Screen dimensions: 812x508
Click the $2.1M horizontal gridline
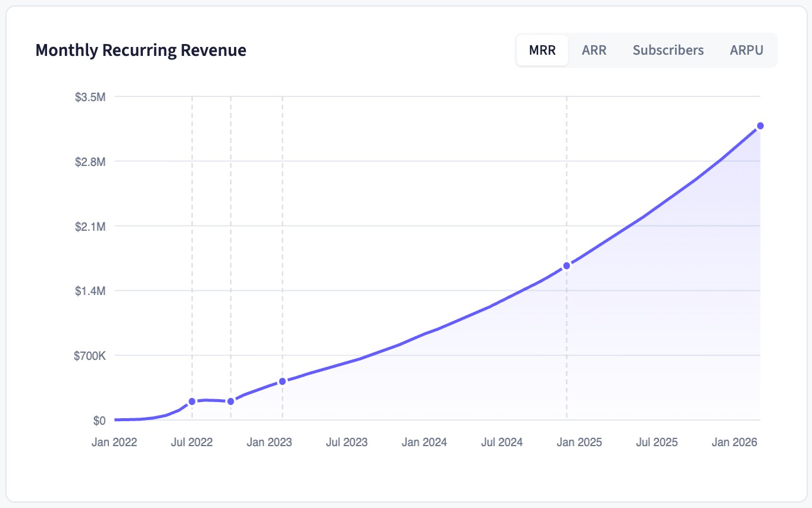417,226
